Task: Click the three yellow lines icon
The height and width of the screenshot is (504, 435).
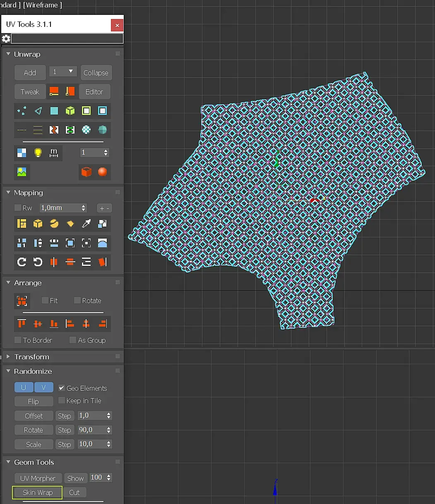Action: (x=38, y=130)
